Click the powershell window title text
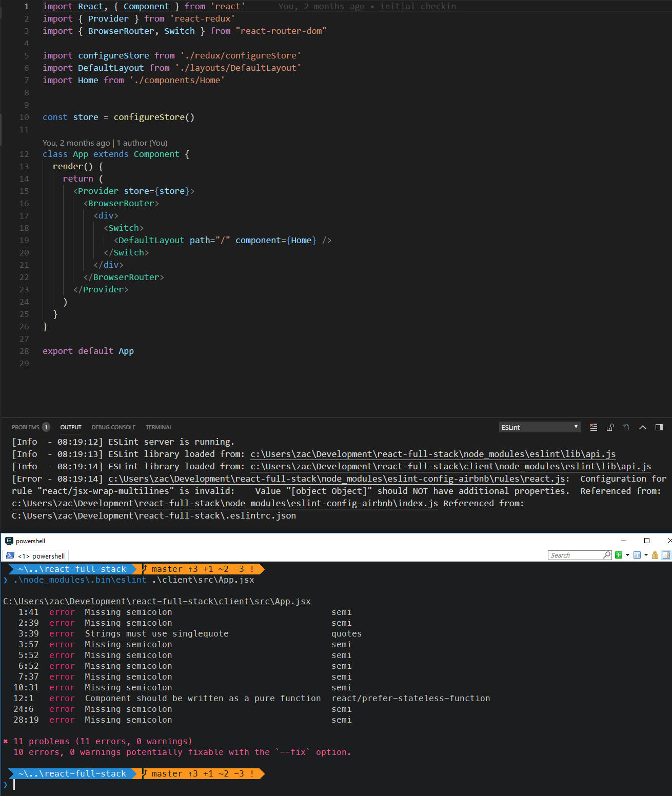The height and width of the screenshot is (796, 672). (30, 541)
